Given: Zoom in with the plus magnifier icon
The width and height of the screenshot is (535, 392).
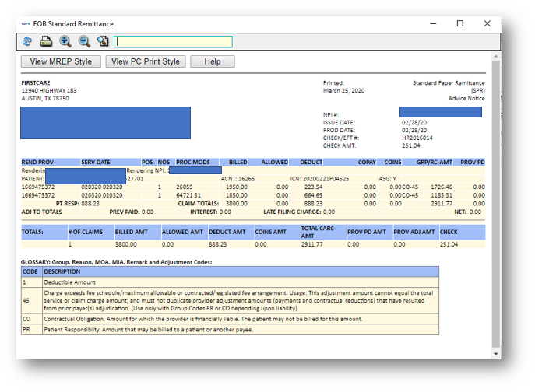Looking at the screenshot, I should 65,41.
